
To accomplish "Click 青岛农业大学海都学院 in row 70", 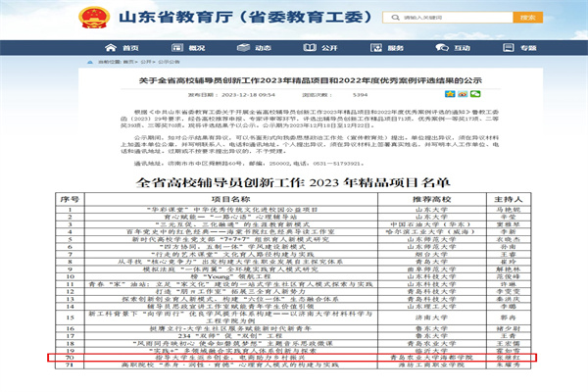I will (x=431, y=358).
